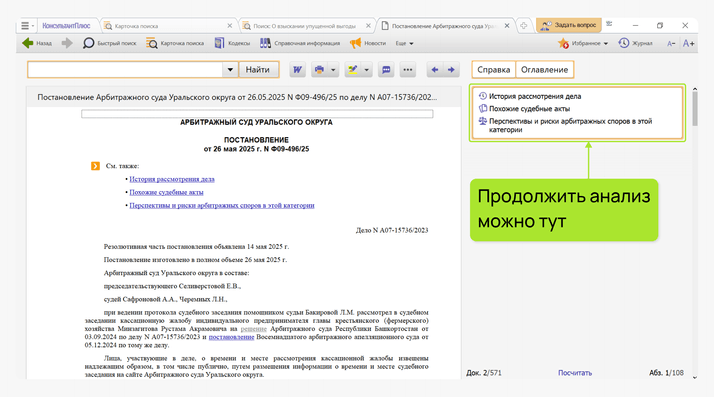Open Избранное favorites
The image size is (714, 397).
pyautogui.click(x=579, y=43)
